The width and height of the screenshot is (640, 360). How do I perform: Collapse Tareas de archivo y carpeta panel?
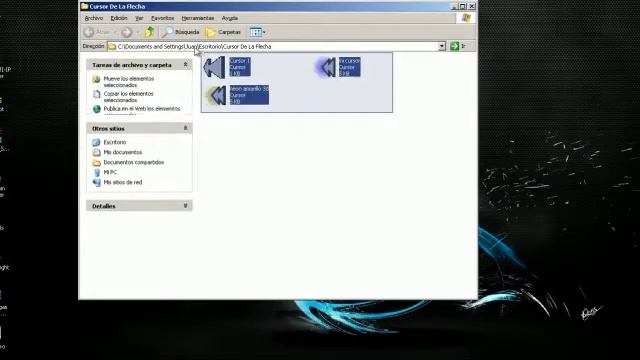tap(185, 64)
